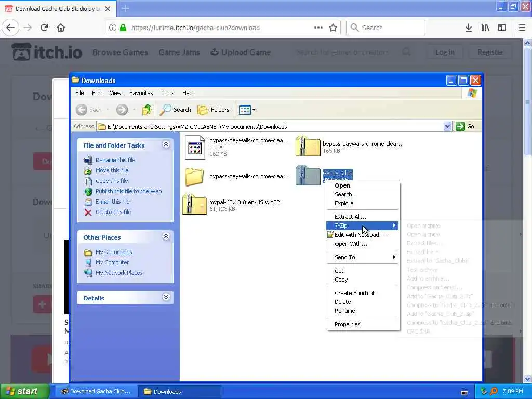Open the View menu
532x399 pixels.
pyautogui.click(x=115, y=93)
